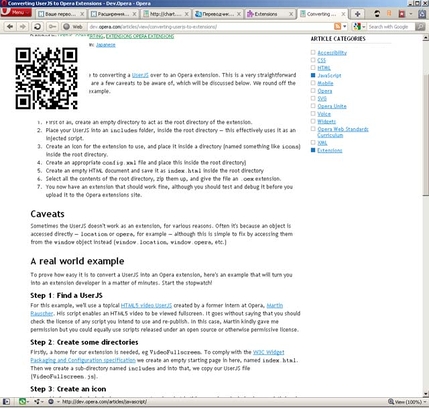Open the Opera Unite category link
Image resolution: width=429 pixels, height=408 pixels.
(332, 106)
